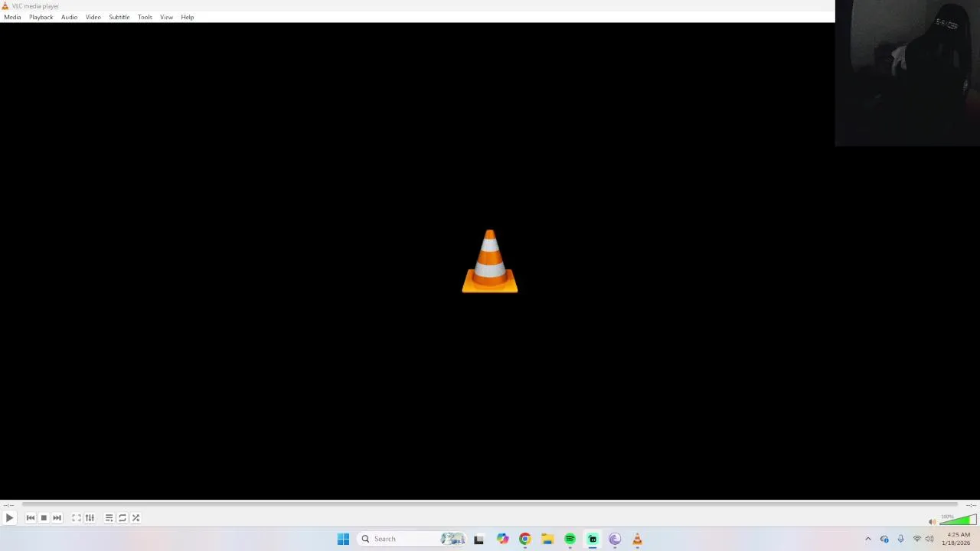The image size is (980, 551).
Task: Open Google Chrome from the taskbar
Action: (524, 539)
